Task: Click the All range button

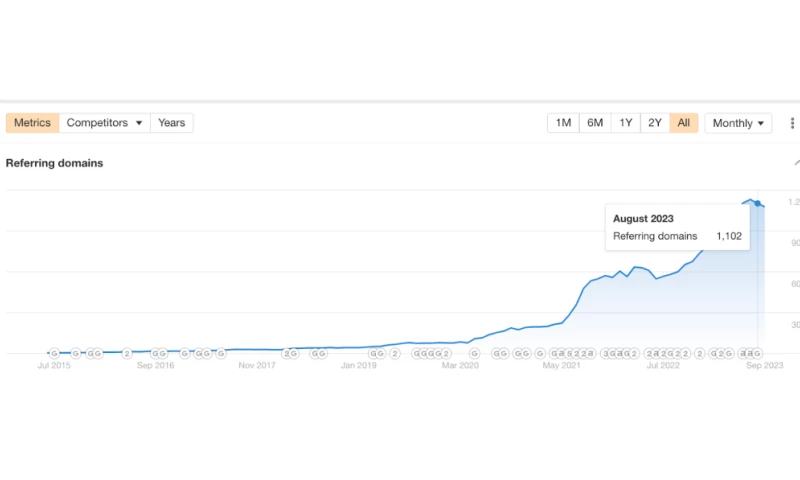Action: (684, 123)
